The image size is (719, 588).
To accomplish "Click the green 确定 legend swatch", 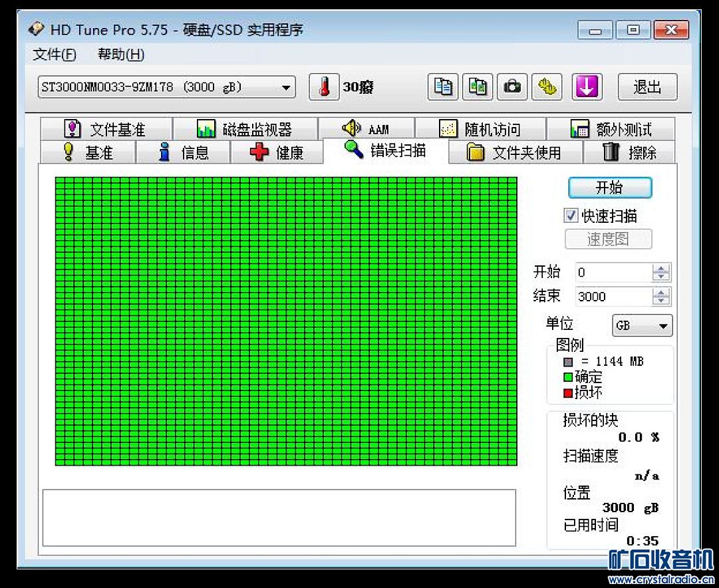I will 568,377.
